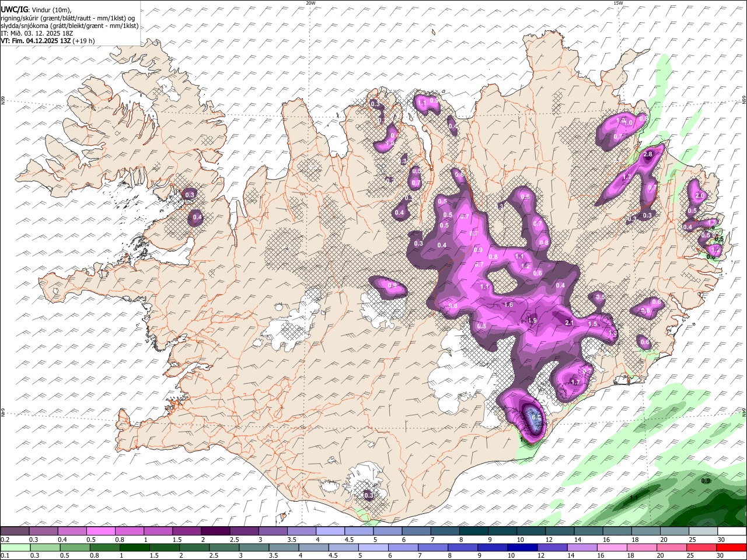This screenshot has width=747, height=560.
Task: Click the 1.4 rain value over the sea
Action: [x=634, y=498]
